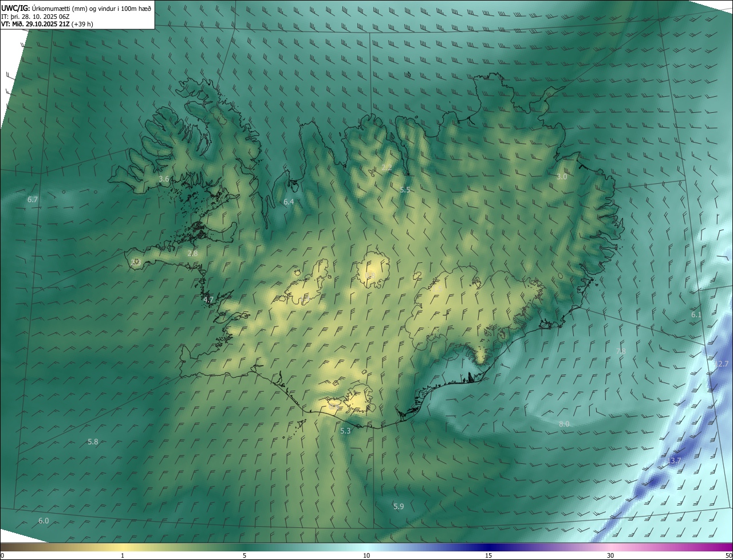Click the 10 tick on the color scale
Screen dimensions: 733x560
click(x=366, y=556)
